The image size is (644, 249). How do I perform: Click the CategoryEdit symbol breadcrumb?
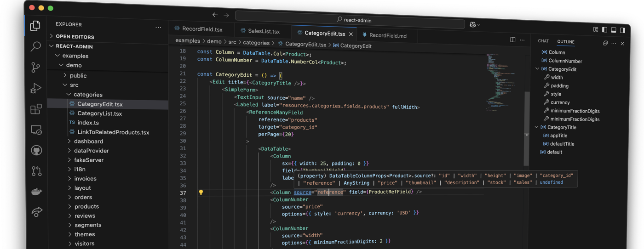[352, 46]
